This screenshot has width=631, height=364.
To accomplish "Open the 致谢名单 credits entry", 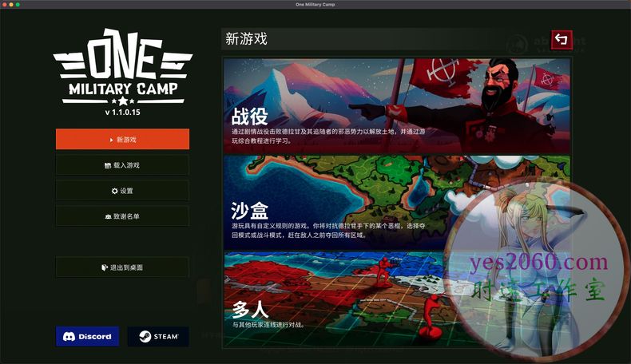I will coord(122,216).
